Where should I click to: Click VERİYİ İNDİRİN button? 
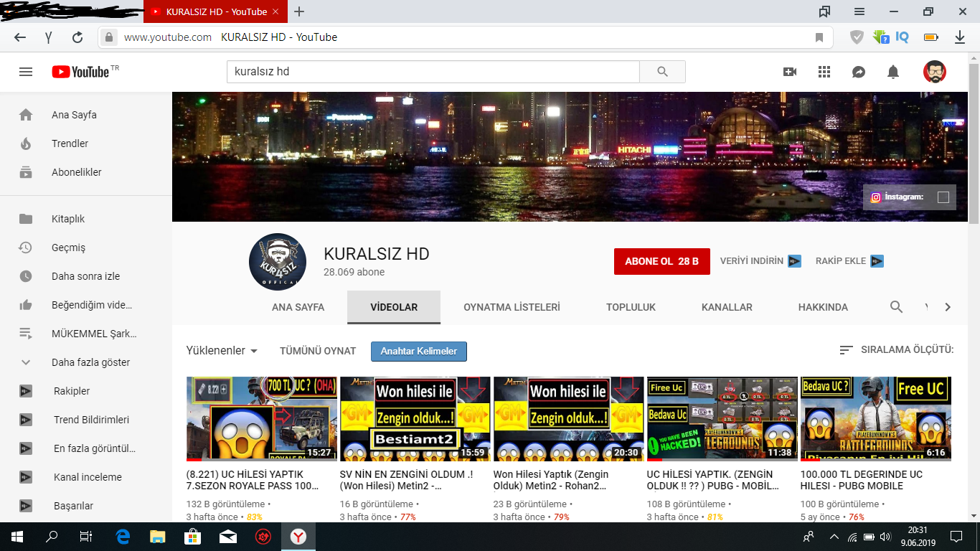tap(760, 261)
